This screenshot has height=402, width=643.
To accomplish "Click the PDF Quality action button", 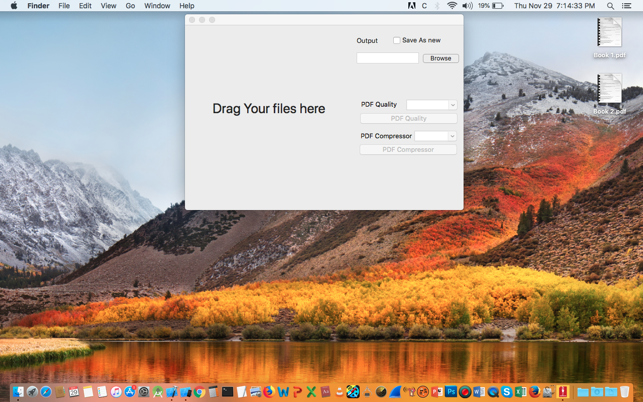I will pyautogui.click(x=408, y=119).
